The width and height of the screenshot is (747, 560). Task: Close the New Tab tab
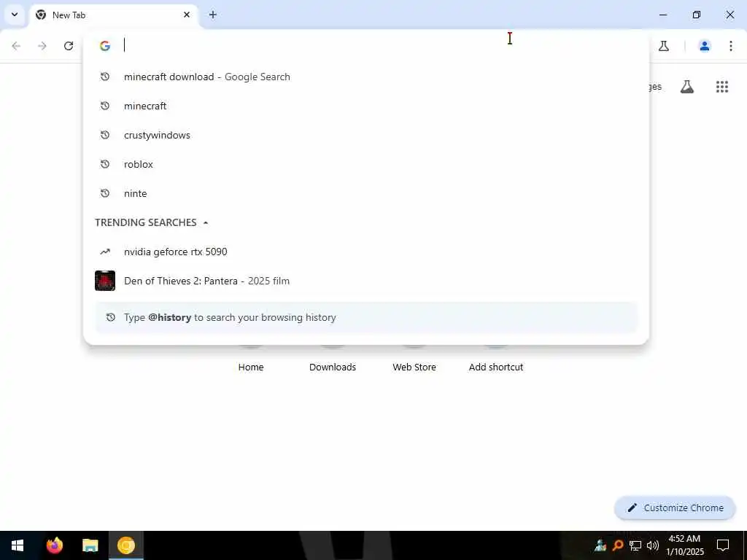pyautogui.click(x=187, y=15)
